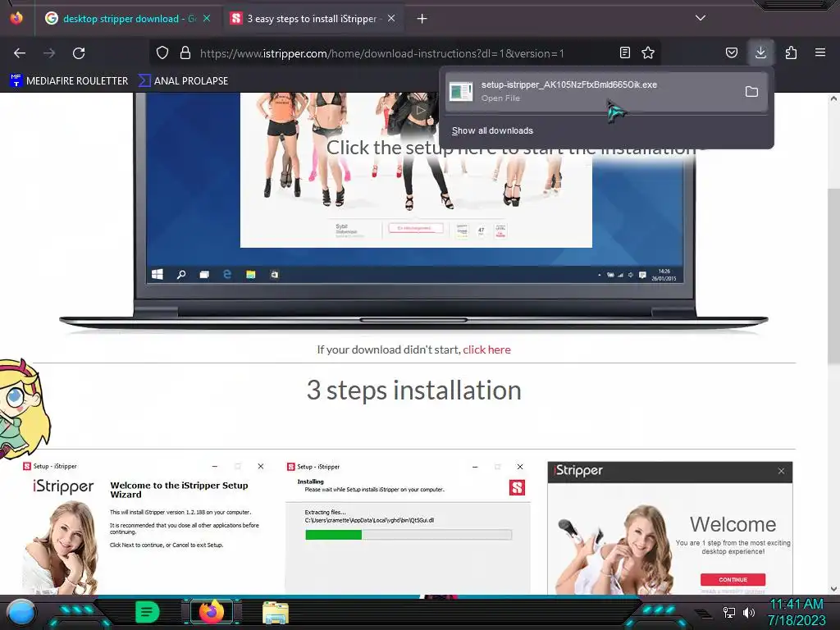
Task: Open the Firefox hamburger menu
Action: pyautogui.click(x=820, y=52)
